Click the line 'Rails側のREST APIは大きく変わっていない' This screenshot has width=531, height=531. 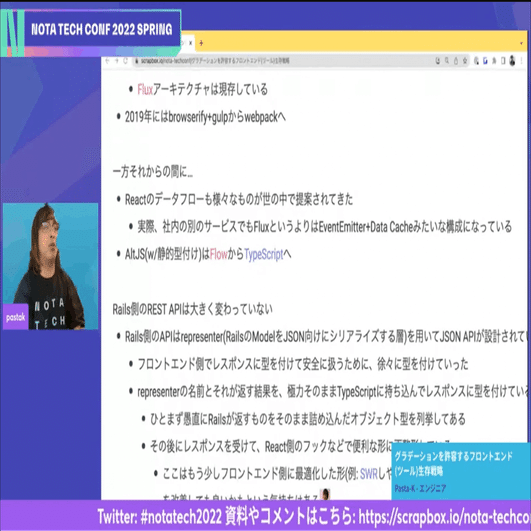pyautogui.click(x=192, y=309)
